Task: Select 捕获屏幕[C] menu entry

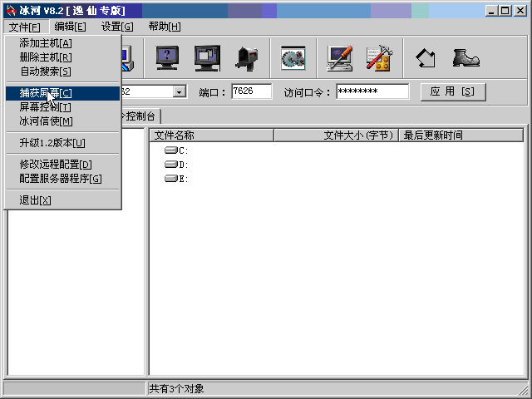Action: 63,93
